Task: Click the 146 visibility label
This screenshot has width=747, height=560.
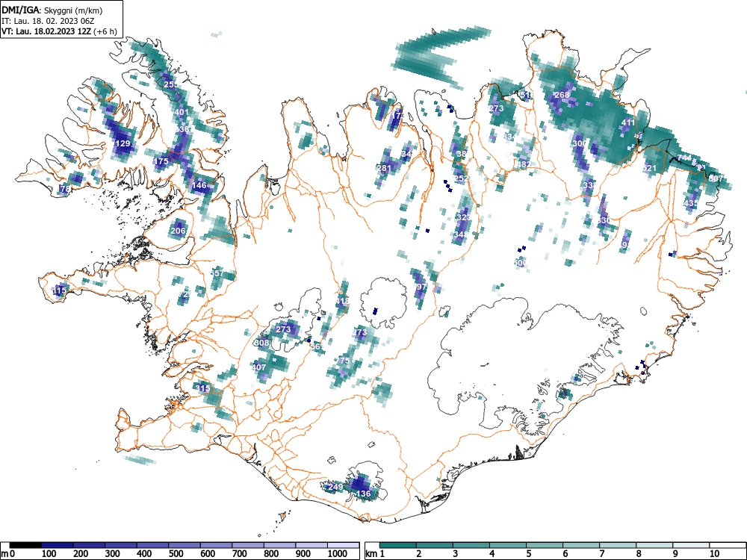Action: pyautogui.click(x=199, y=185)
